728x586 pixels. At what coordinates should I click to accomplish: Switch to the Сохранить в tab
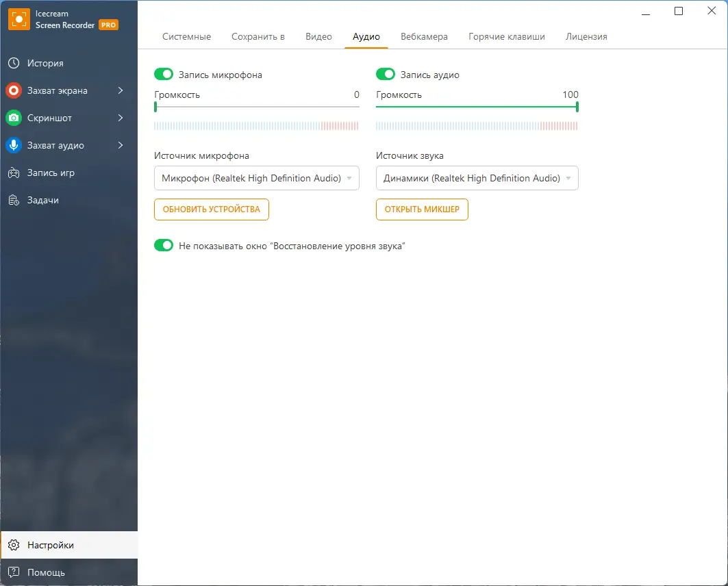(x=258, y=37)
